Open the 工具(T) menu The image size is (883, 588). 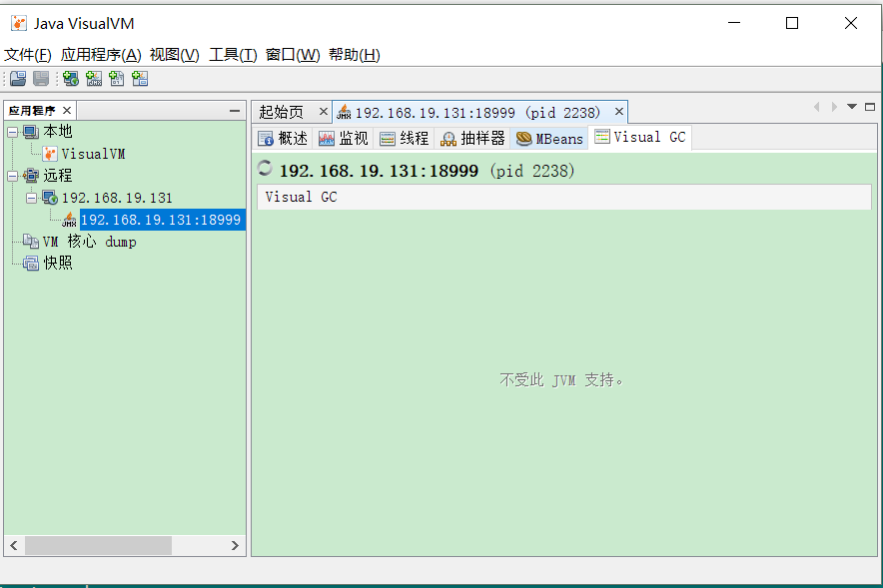point(233,55)
